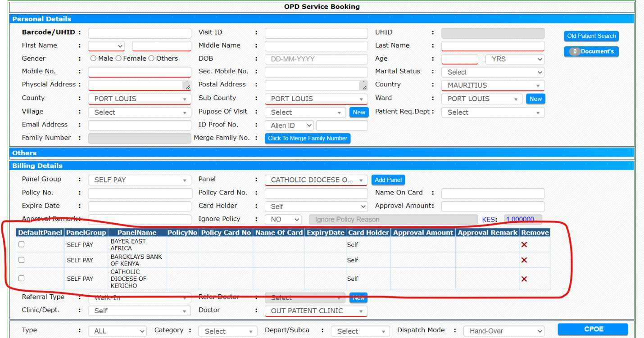Click the New button next to Ward
This screenshot has width=644, height=338.
pyautogui.click(x=535, y=99)
